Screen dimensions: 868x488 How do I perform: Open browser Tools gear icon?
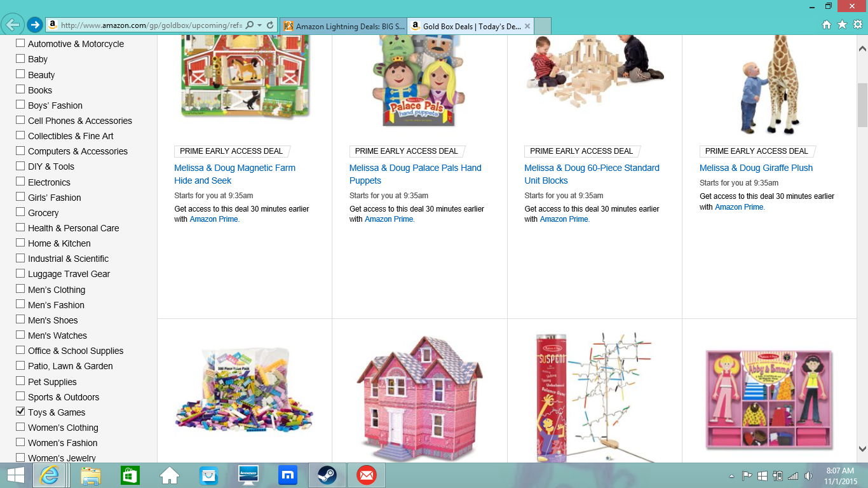[857, 25]
